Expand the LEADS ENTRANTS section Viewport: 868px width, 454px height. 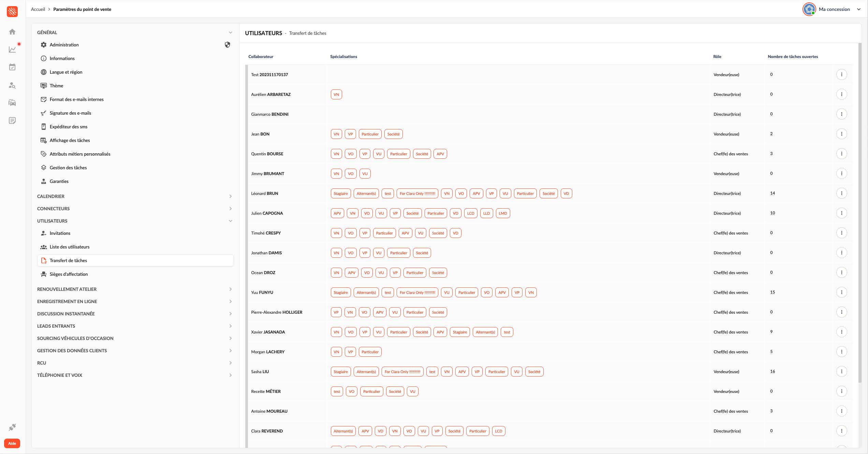coord(231,326)
